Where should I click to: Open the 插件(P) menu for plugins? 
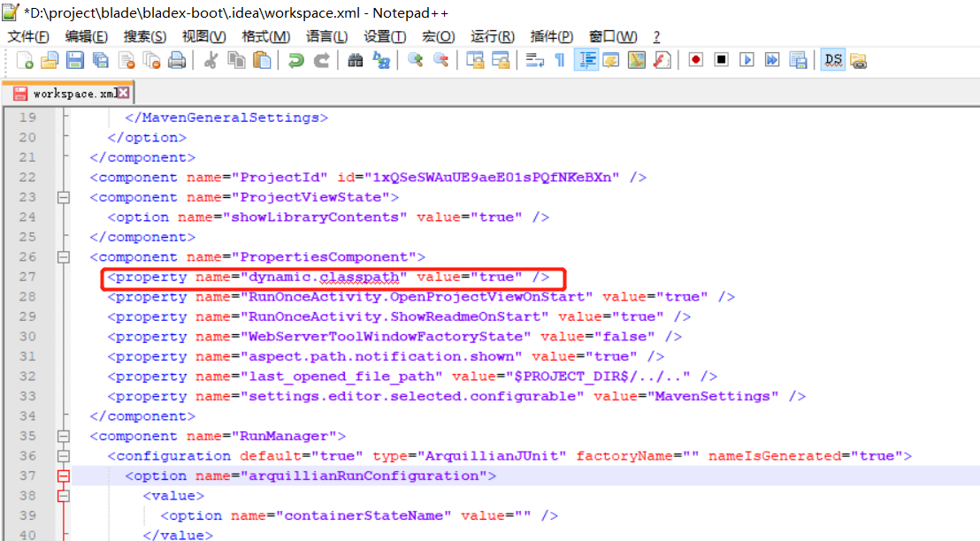(x=551, y=36)
